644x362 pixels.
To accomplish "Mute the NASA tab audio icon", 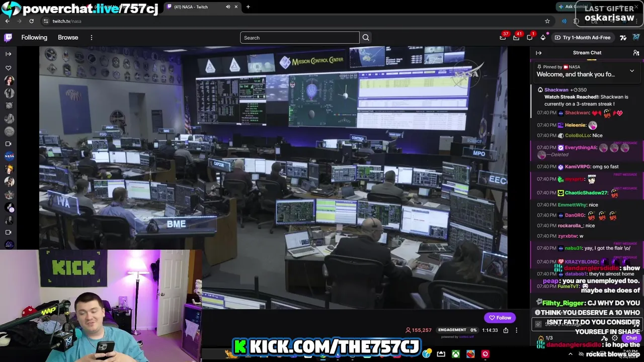I will [228, 7].
